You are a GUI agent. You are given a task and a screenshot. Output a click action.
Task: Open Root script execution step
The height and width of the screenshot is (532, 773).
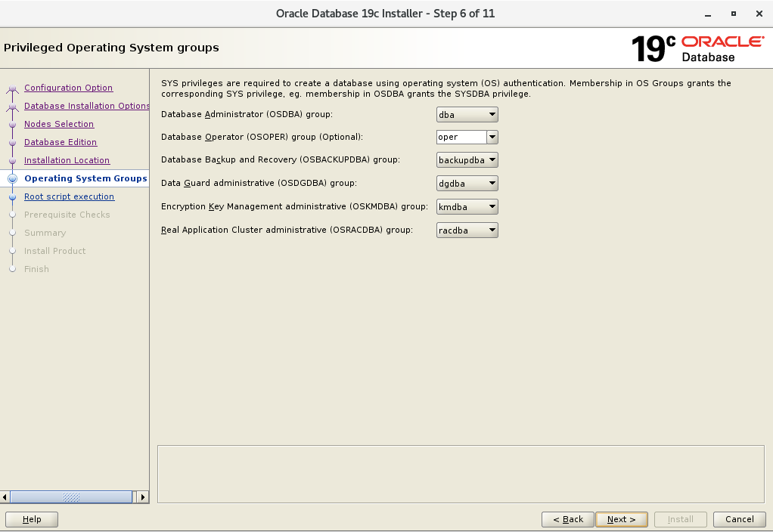[x=69, y=196]
